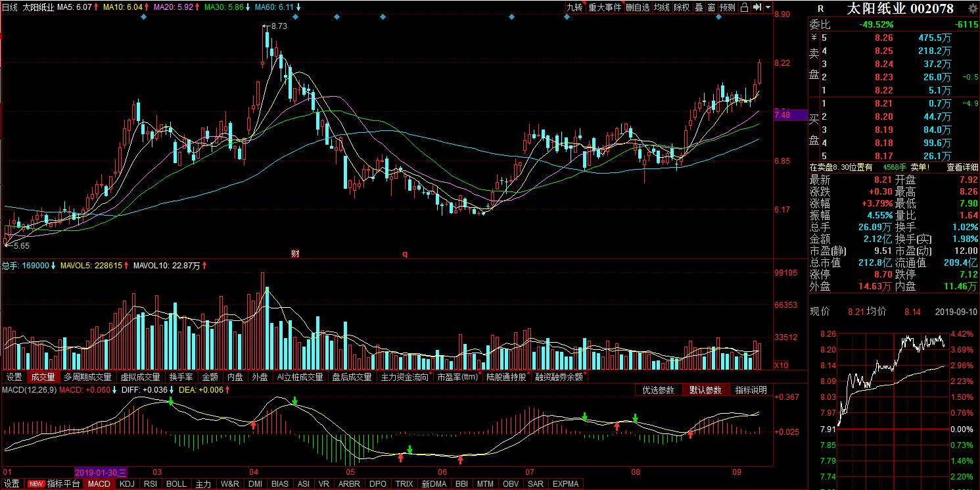Viewport: 980px width, 490px height.
Task: Switch to the 虚拟成交量 tab
Action: pos(140,377)
